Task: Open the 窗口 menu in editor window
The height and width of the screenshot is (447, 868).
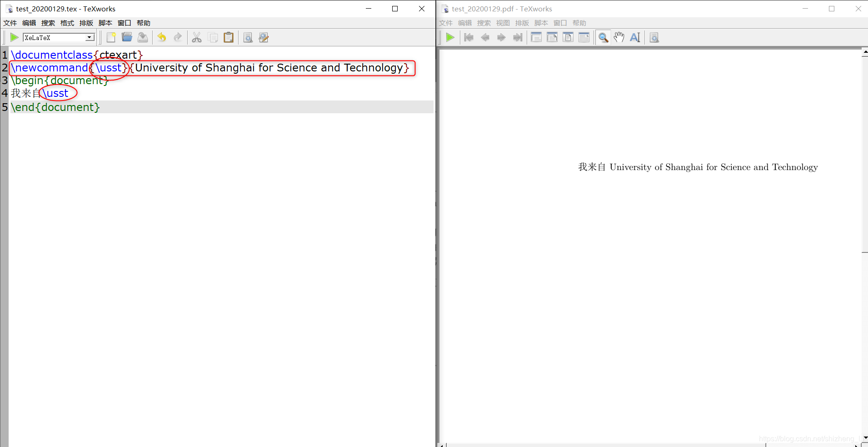Action: 125,23
